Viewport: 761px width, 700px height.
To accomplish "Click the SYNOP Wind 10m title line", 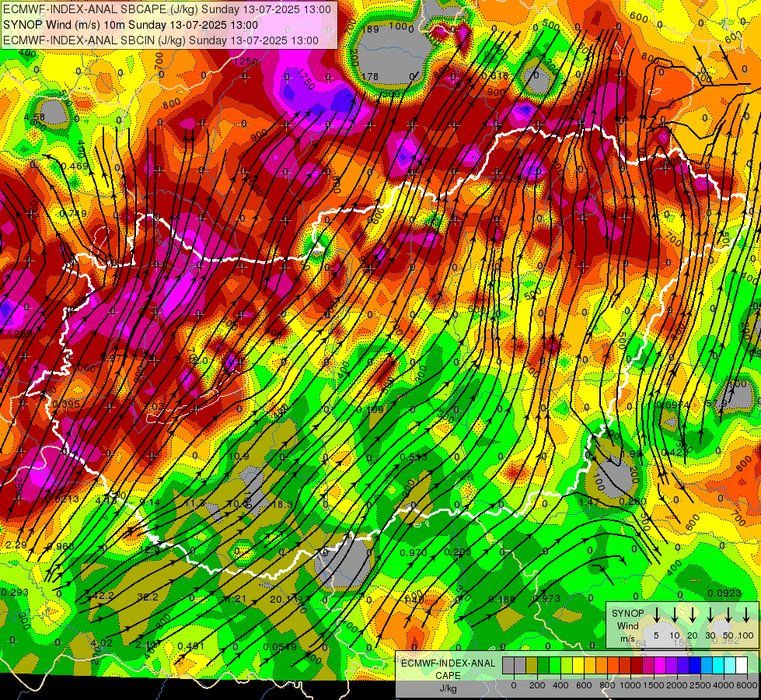I will click(x=130, y=25).
